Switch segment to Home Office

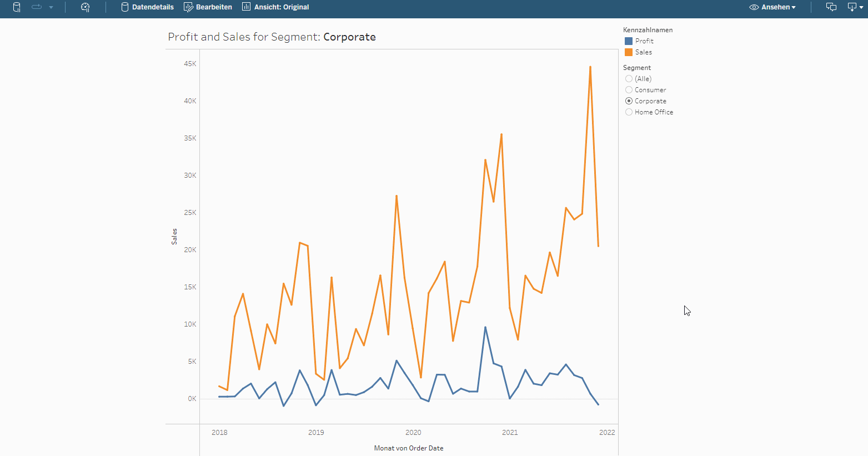pyautogui.click(x=629, y=112)
